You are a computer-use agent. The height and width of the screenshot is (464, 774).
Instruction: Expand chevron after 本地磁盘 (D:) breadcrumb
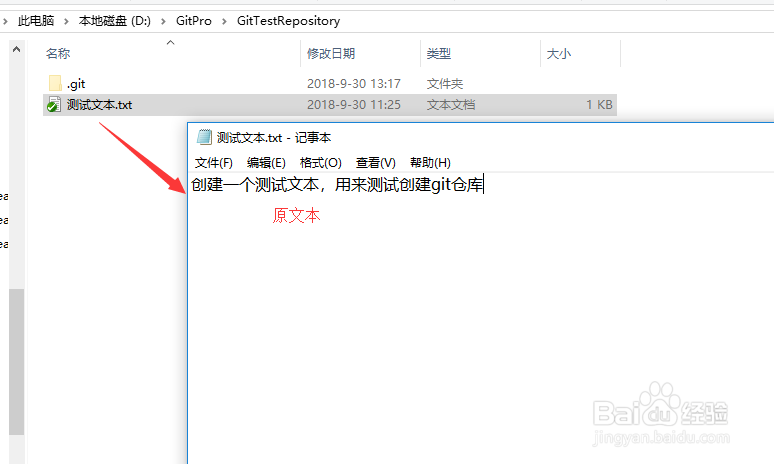tap(163, 21)
